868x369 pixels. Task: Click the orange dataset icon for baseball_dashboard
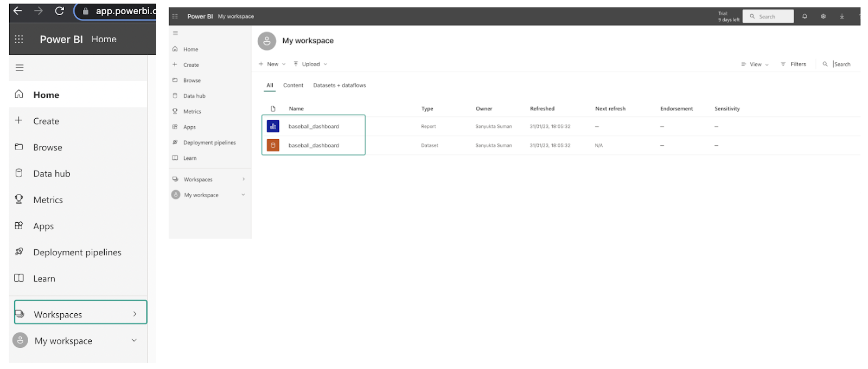pyautogui.click(x=273, y=145)
